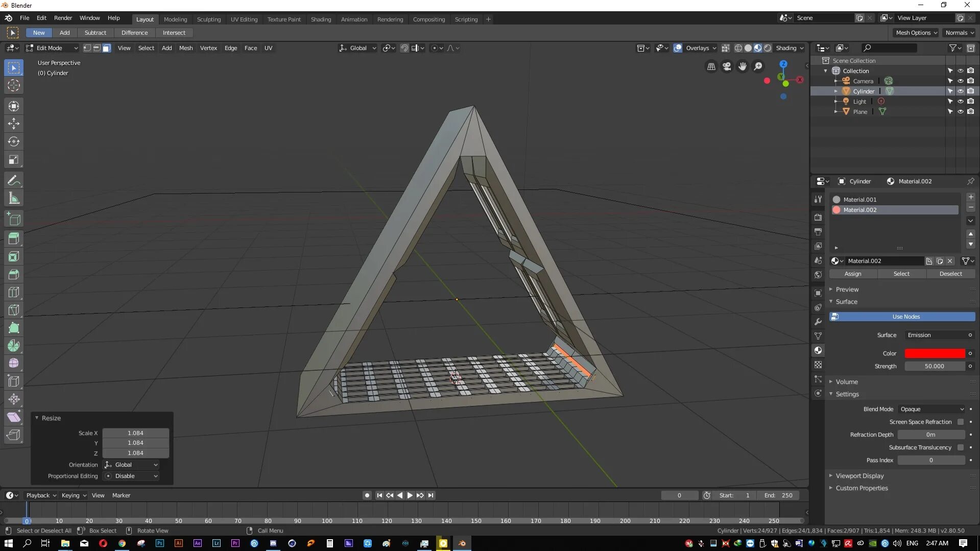
Task: Enable Subsurface Translucency checkbox
Action: (x=961, y=447)
